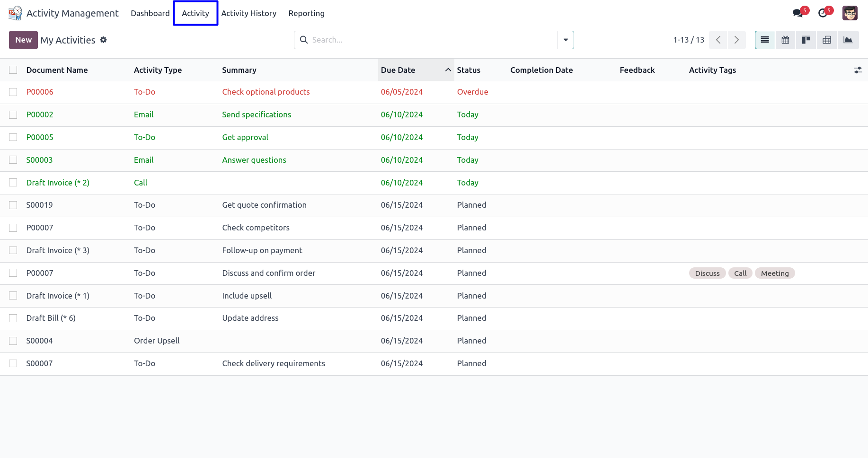This screenshot has height=458, width=868.
Task: Click the New button
Action: click(x=23, y=40)
